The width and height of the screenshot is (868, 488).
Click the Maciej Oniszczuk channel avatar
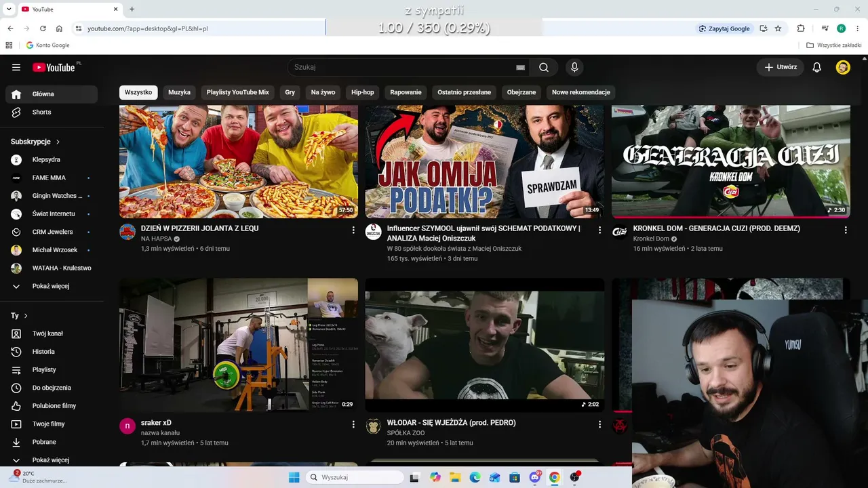(x=374, y=232)
